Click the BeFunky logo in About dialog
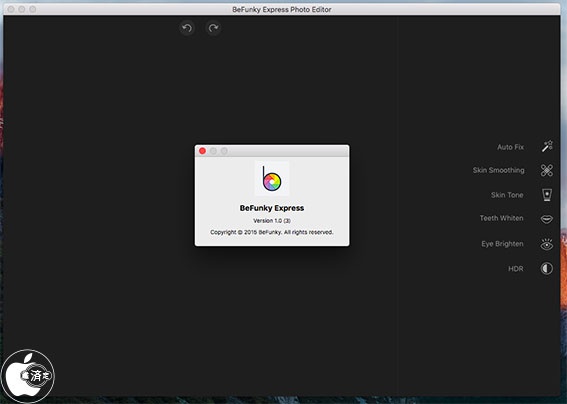 click(x=272, y=179)
